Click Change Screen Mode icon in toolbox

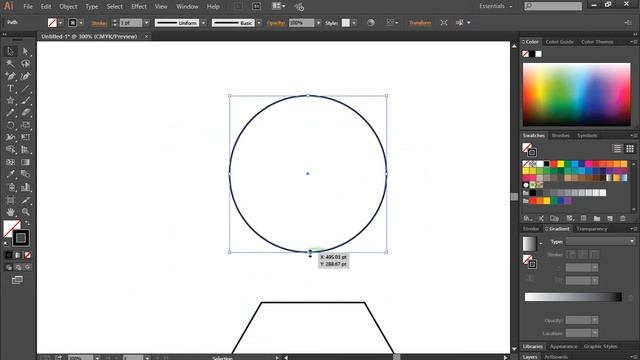click(x=17, y=280)
